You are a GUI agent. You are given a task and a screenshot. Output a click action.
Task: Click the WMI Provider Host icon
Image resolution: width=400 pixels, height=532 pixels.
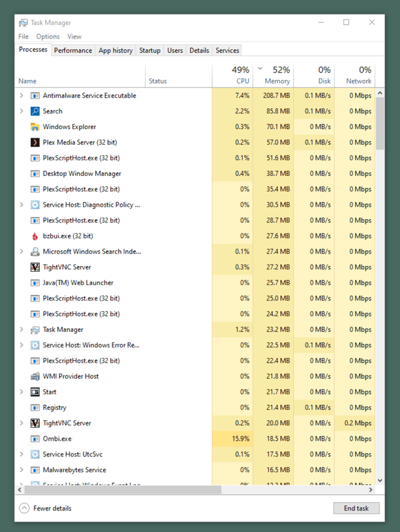pyautogui.click(x=35, y=376)
